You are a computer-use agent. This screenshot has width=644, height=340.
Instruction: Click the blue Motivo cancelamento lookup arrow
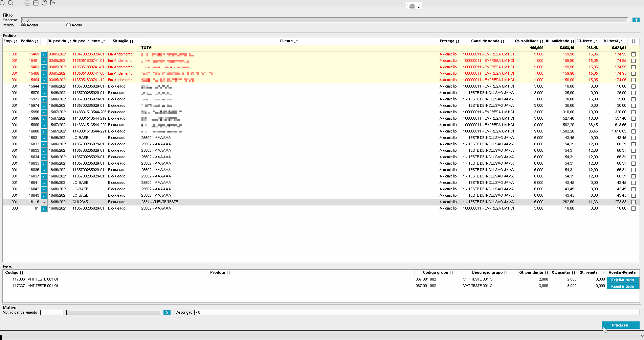click(167, 313)
